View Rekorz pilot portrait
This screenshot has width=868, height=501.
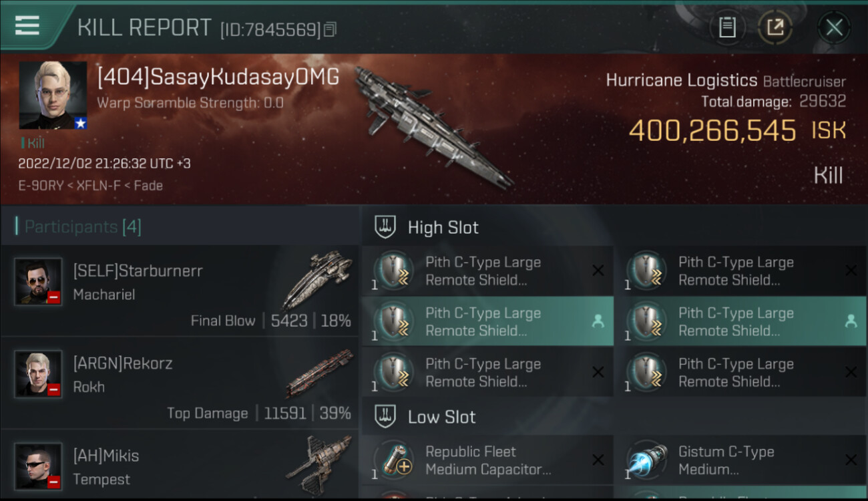click(x=39, y=375)
